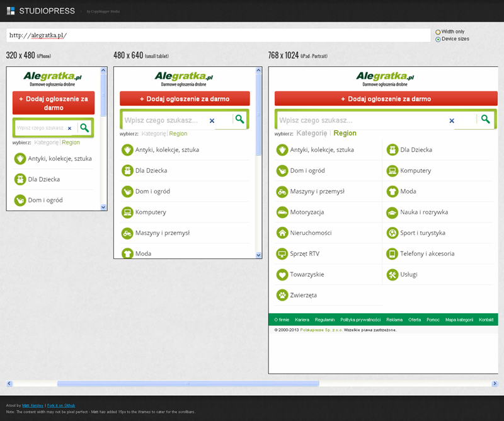
Task: Open the Regulamin footer link
Action: 324,320
